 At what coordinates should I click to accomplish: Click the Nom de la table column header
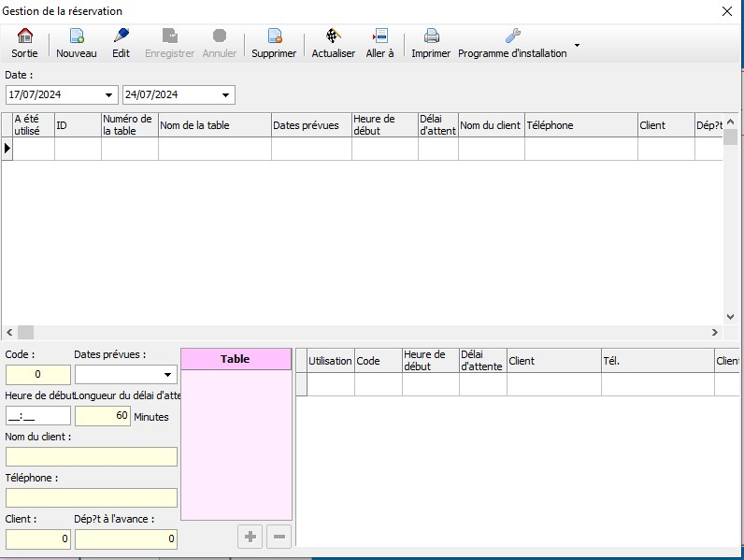tap(214, 125)
